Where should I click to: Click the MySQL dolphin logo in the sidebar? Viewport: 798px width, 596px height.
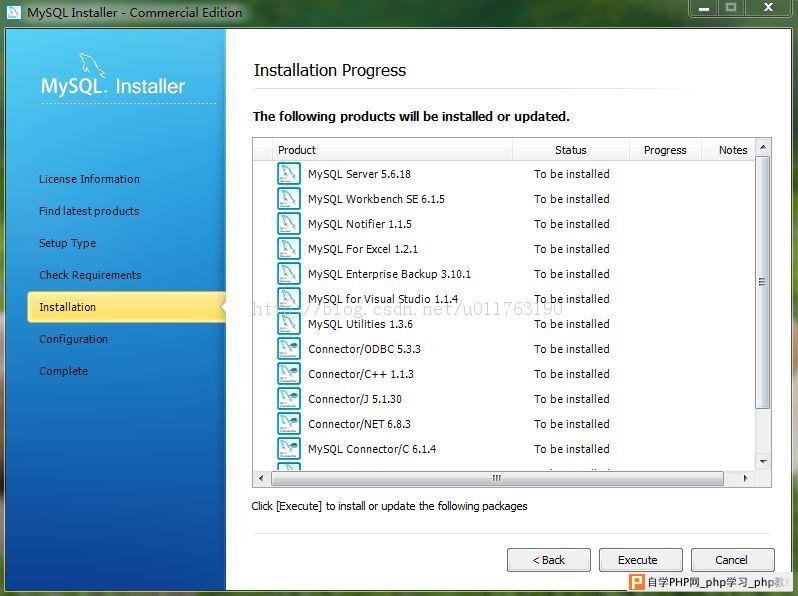pyautogui.click(x=92, y=66)
